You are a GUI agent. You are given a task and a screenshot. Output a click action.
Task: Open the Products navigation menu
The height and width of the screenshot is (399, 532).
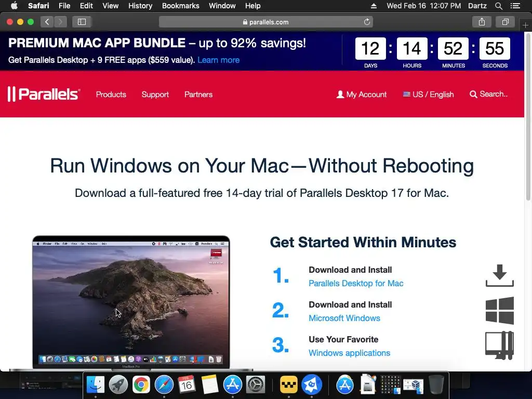tap(111, 95)
